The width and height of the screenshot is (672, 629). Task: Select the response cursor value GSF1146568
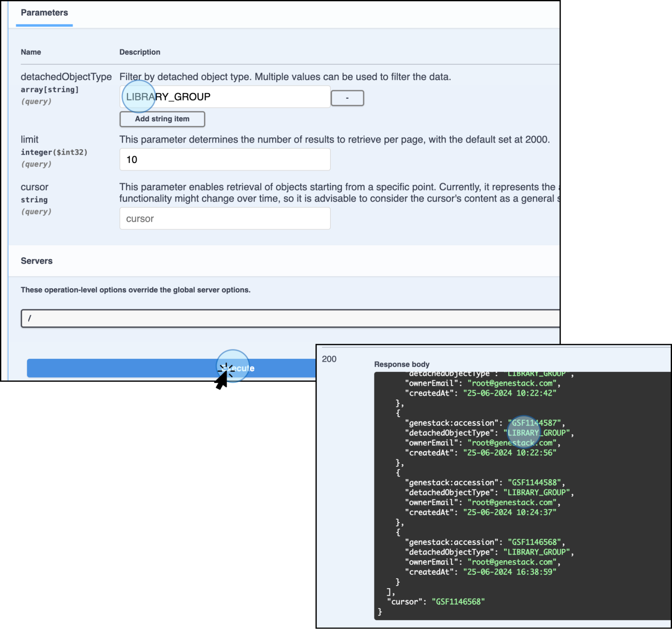[458, 602]
